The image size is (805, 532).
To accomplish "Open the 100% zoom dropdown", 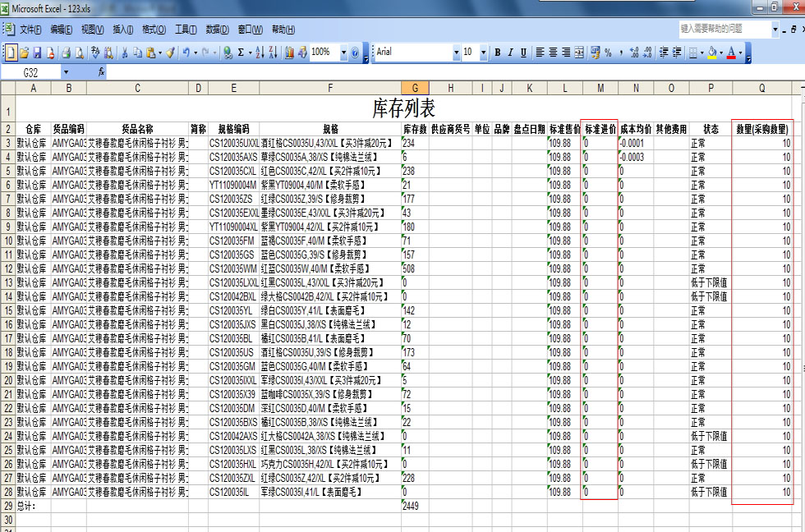I will coord(343,53).
